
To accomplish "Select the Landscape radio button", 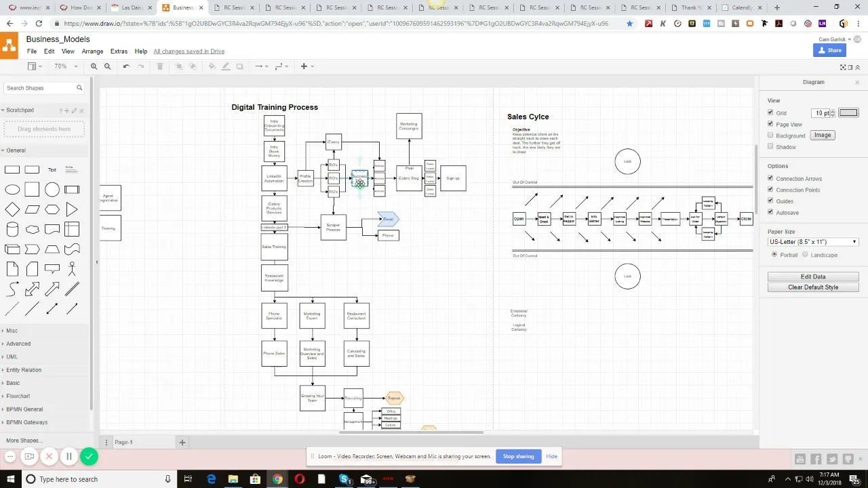I will pyautogui.click(x=805, y=255).
